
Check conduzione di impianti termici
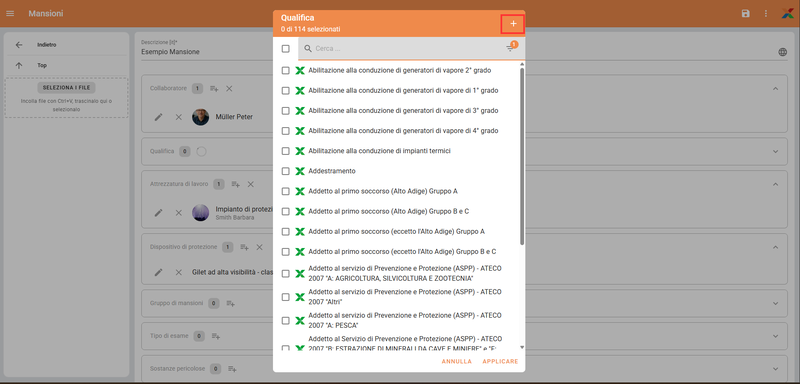tap(286, 151)
